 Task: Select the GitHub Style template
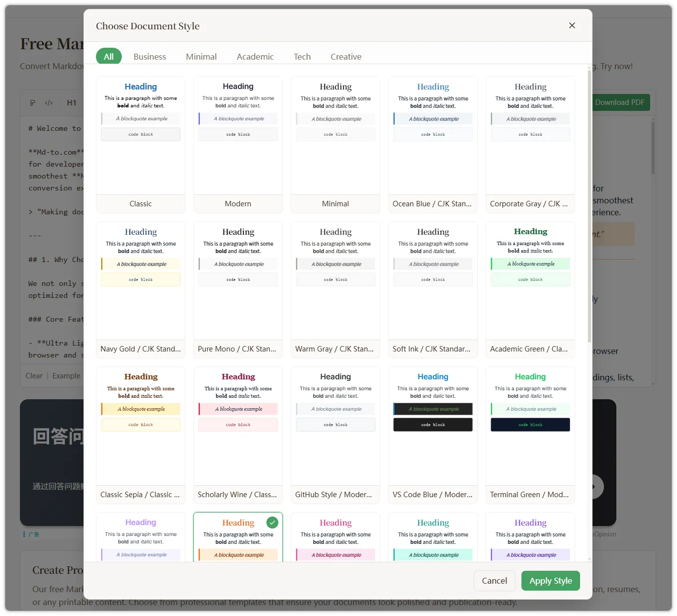click(x=336, y=435)
